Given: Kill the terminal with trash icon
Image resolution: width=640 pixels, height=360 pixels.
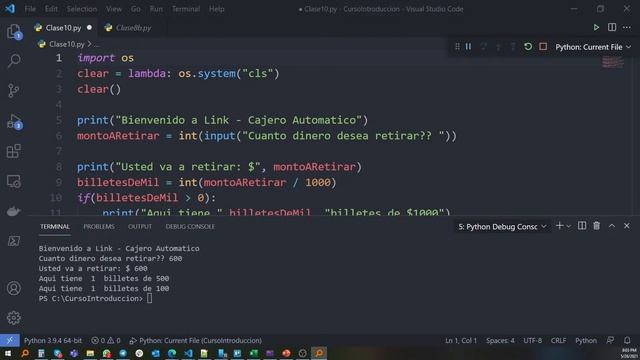Looking at the screenshot, I should pos(596,226).
